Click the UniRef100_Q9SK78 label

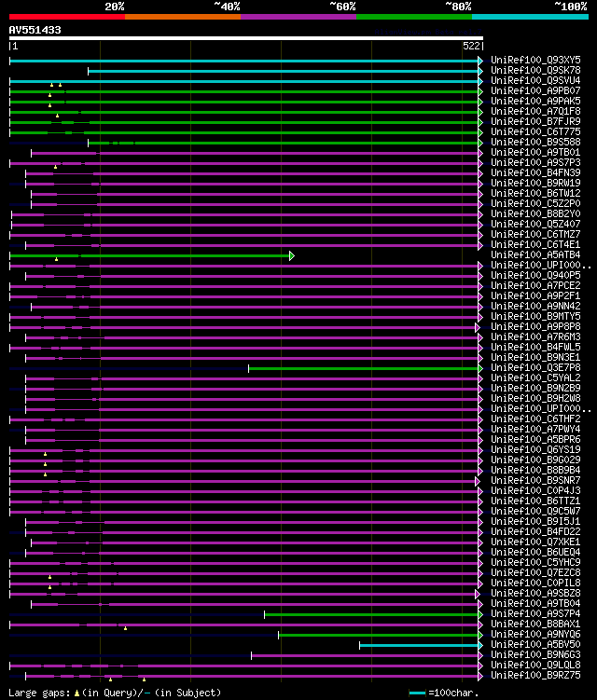click(x=535, y=70)
